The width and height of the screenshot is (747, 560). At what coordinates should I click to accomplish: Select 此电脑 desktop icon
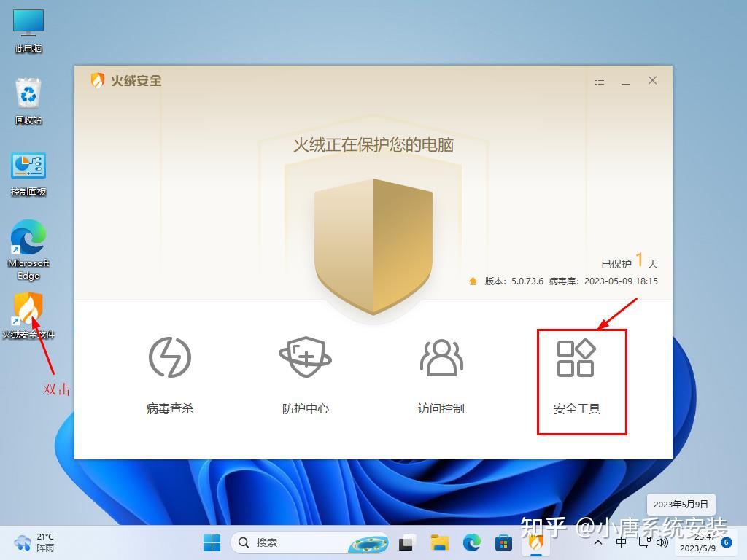point(28,31)
